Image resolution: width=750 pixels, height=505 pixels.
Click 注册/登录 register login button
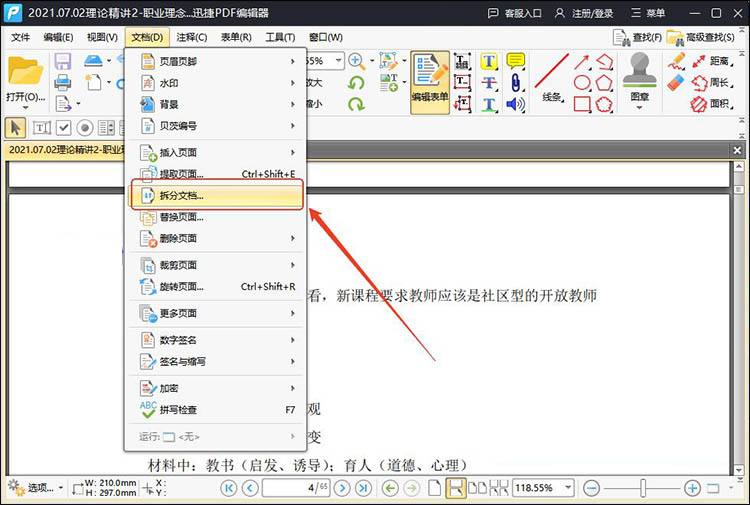[585, 13]
